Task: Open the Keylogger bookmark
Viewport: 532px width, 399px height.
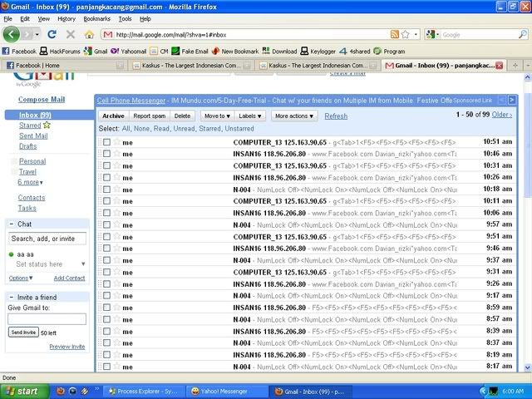Action: pos(318,52)
